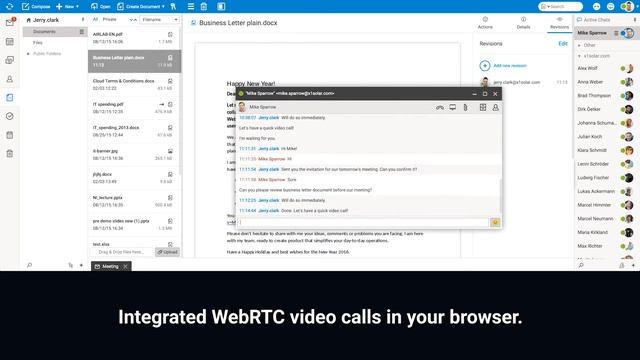Click menu icon on the Documents folder row

[x=82, y=31]
